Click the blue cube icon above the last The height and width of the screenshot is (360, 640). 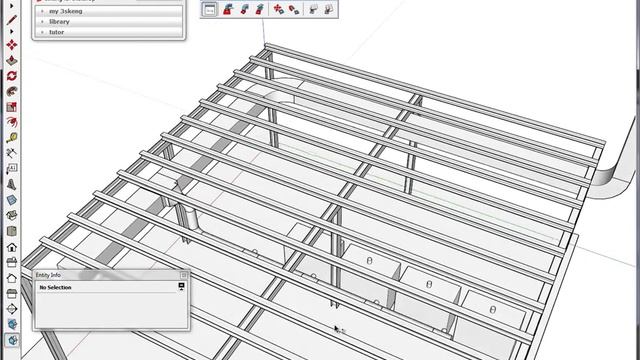point(11,324)
